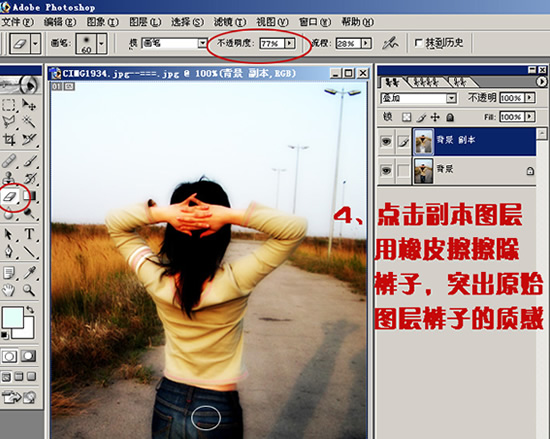Select the Rectangular Marquee tool
Viewport: 550px width, 439px height.
[9, 104]
